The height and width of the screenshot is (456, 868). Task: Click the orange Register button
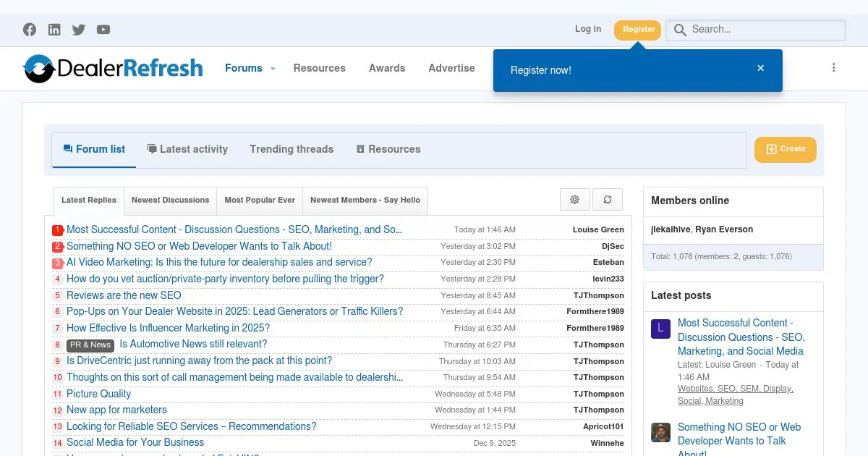(x=637, y=30)
